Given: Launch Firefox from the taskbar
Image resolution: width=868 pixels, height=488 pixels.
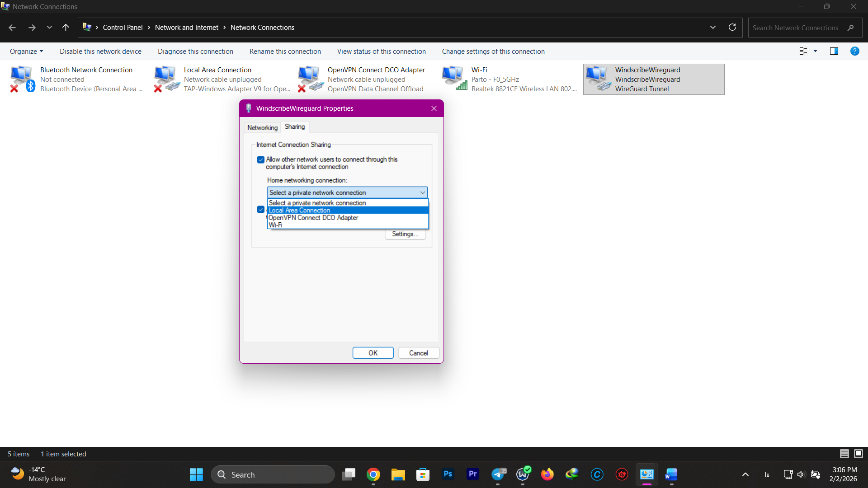Looking at the screenshot, I should click(x=547, y=474).
